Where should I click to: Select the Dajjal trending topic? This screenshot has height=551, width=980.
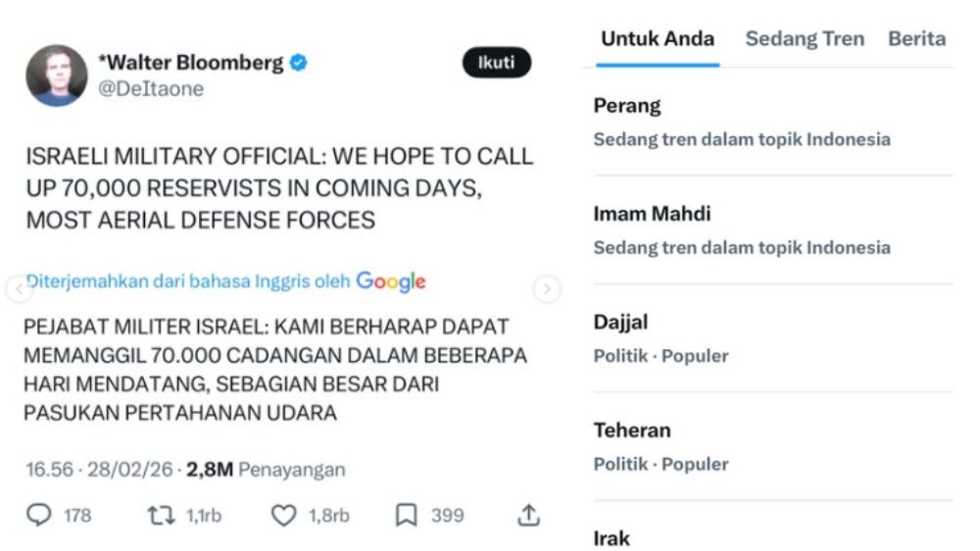tap(620, 323)
